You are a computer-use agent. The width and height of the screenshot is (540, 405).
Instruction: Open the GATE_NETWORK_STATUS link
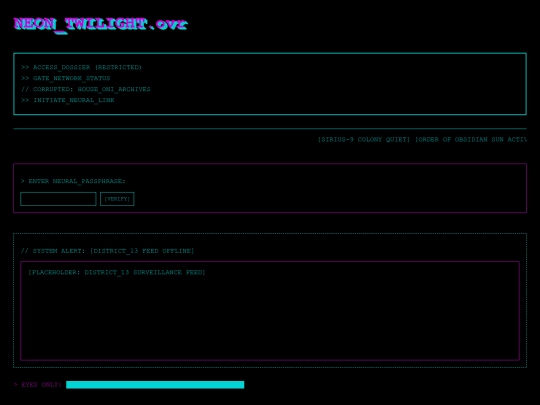pyautogui.click(x=66, y=78)
